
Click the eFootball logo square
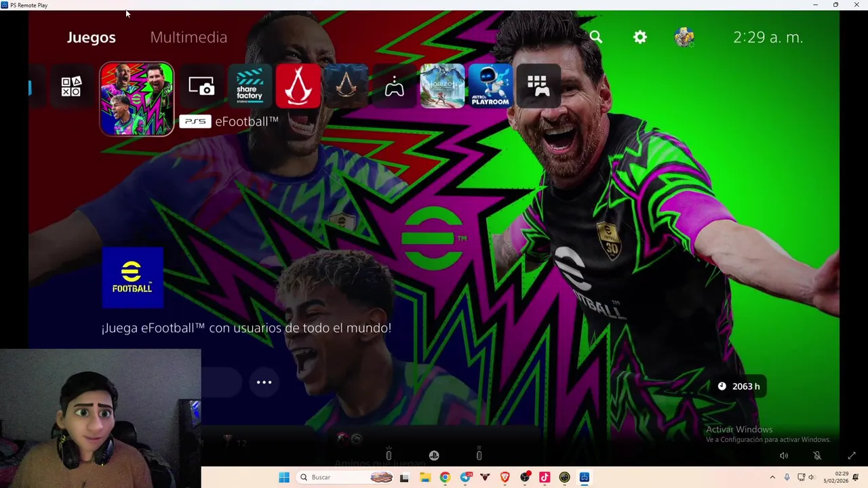point(132,278)
